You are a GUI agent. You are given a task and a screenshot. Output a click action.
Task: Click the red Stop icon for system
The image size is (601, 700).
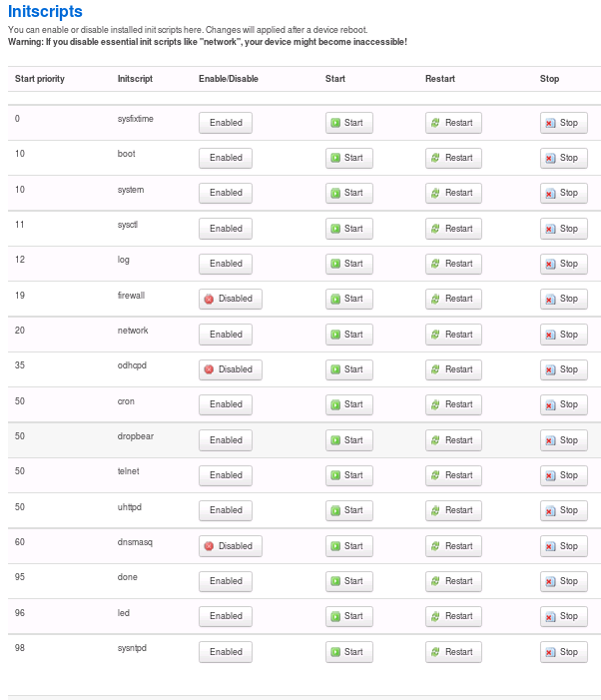(x=550, y=193)
